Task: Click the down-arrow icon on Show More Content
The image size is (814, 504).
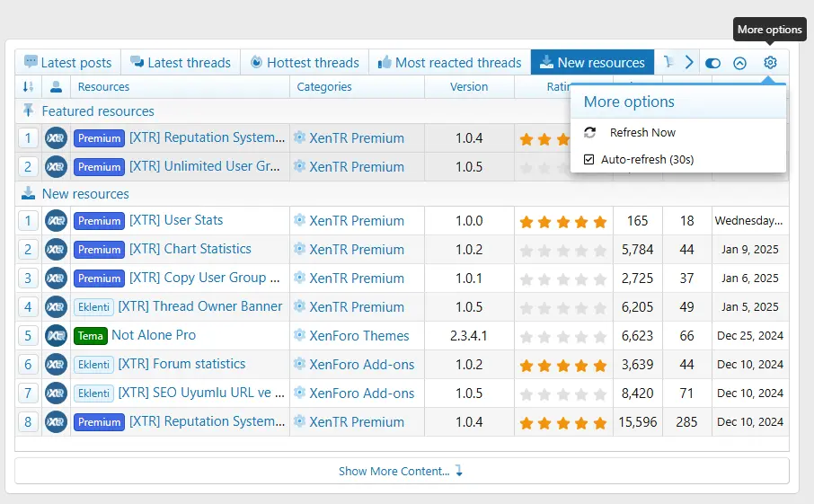Action: tap(459, 470)
